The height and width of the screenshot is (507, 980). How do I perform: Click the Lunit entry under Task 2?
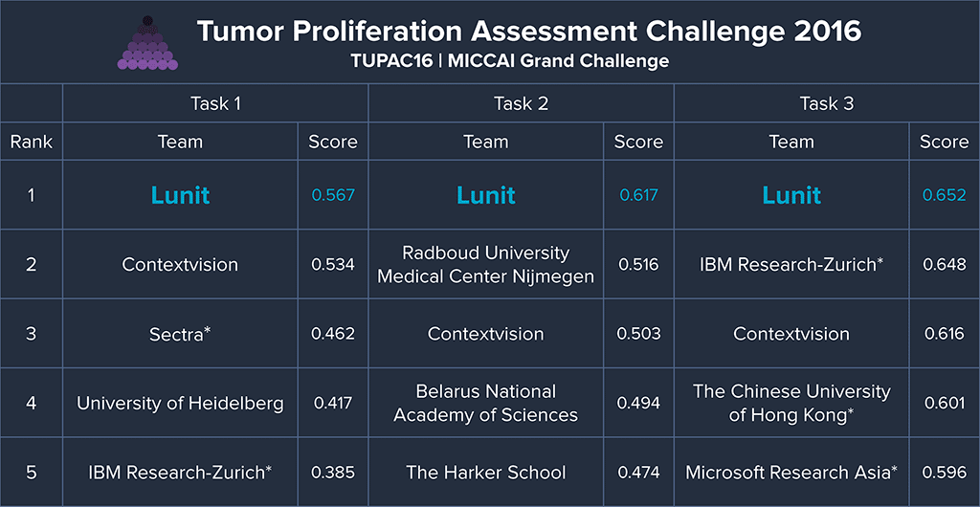[485, 195]
